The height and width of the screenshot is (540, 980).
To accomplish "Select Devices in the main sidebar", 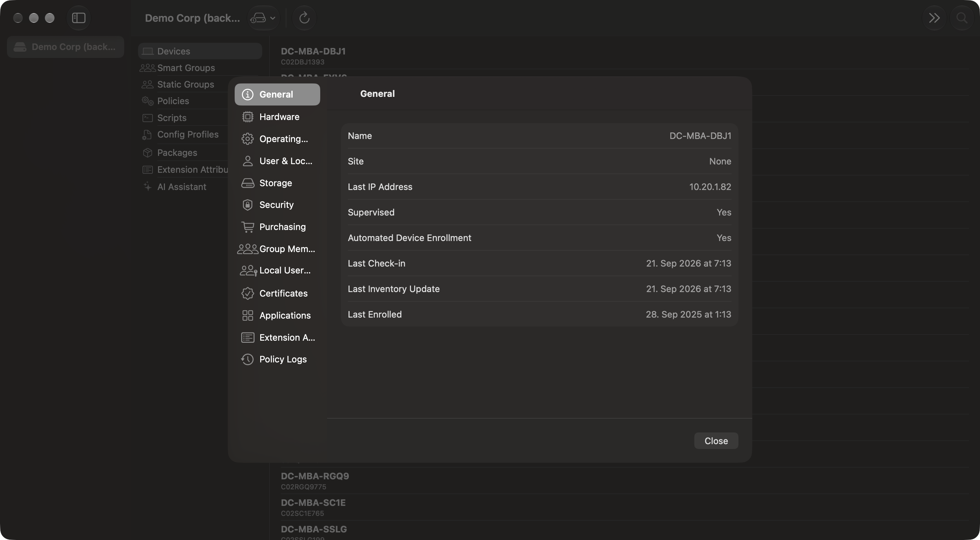I will point(200,51).
